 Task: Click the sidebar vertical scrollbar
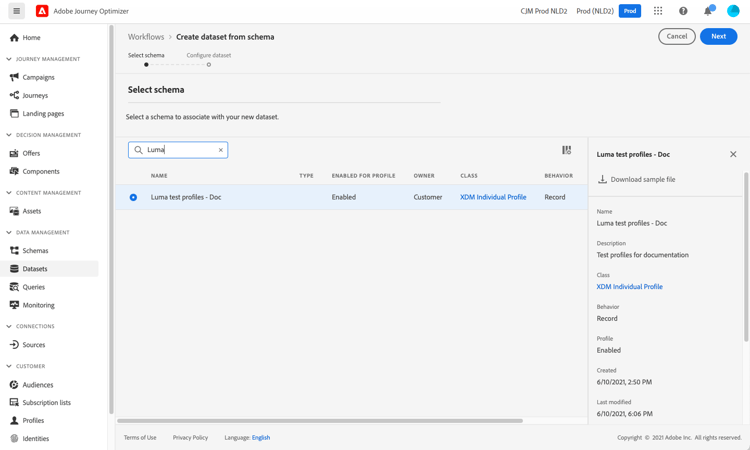pyautogui.click(x=111, y=220)
